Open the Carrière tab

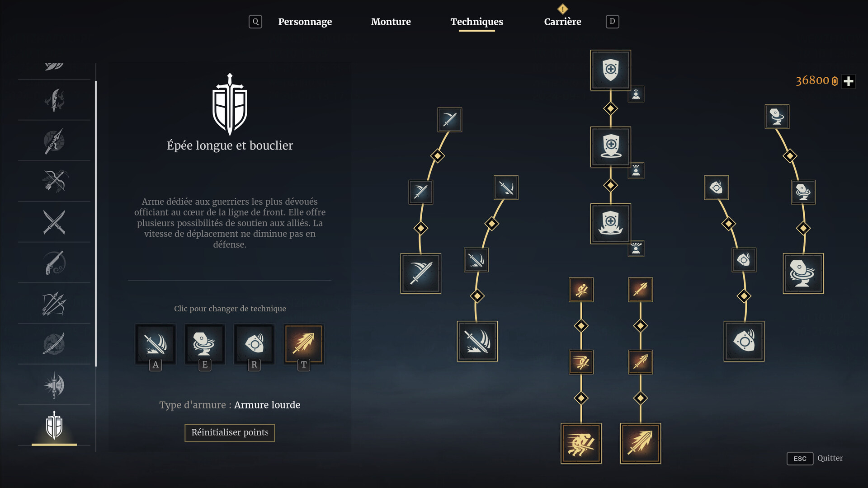click(562, 22)
